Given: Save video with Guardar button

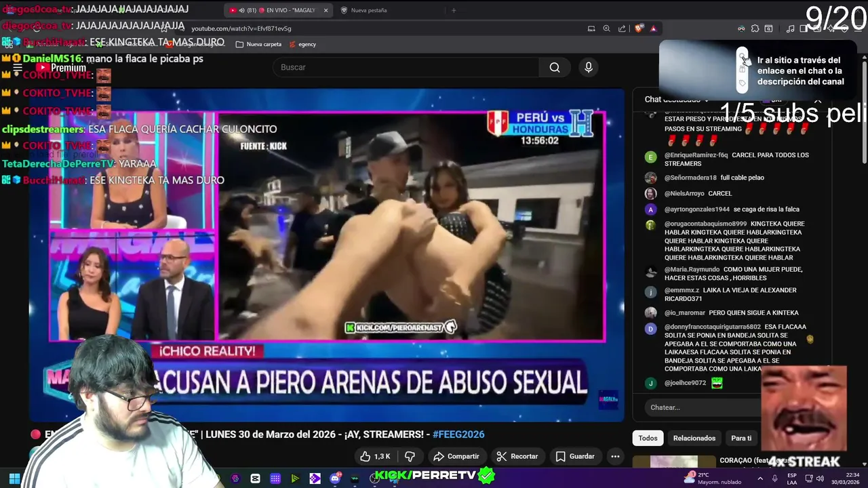Looking at the screenshot, I should [x=575, y=456].
